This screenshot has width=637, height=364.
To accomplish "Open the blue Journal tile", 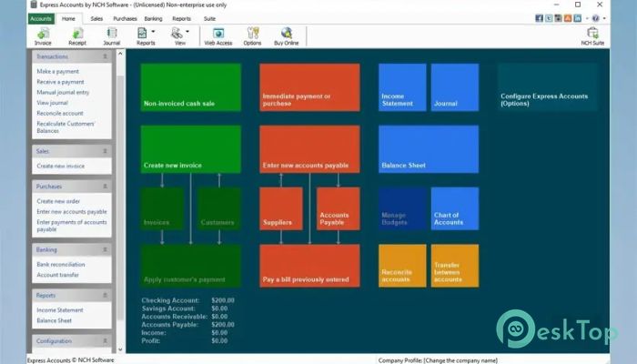I will coord(455,87).
